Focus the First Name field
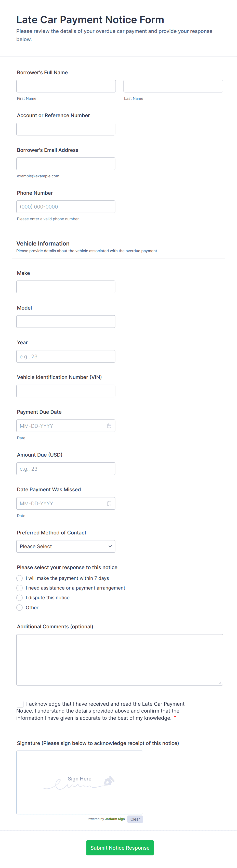 (66, 86)
